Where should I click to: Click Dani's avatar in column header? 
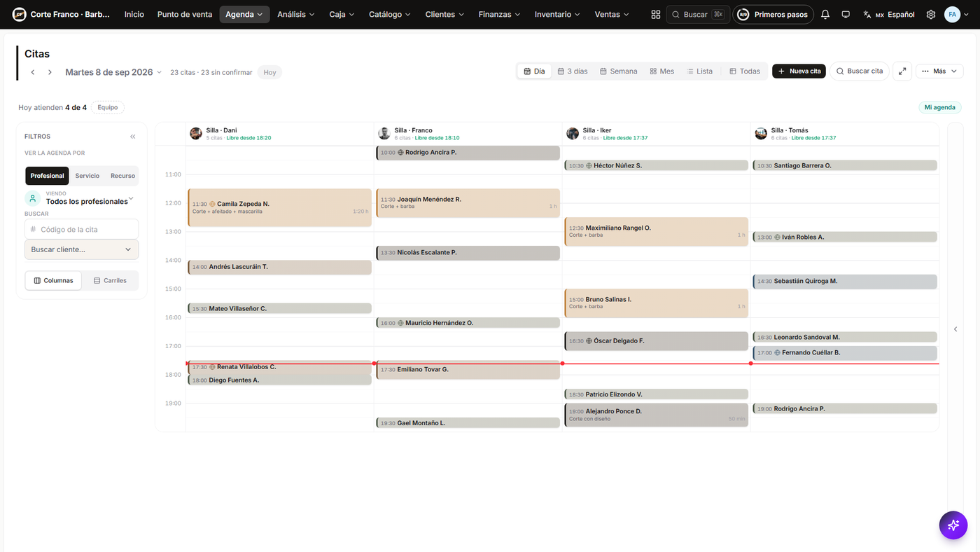196,133
